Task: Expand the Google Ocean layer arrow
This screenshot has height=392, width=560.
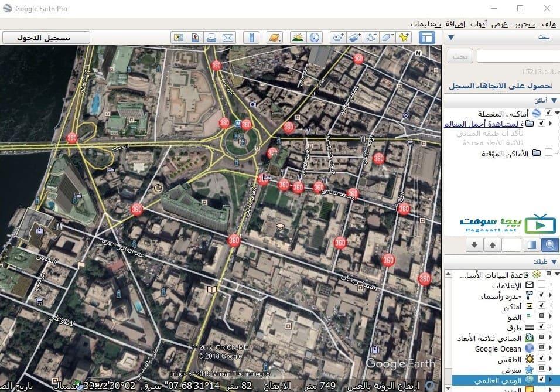Action: pos(551,347)
